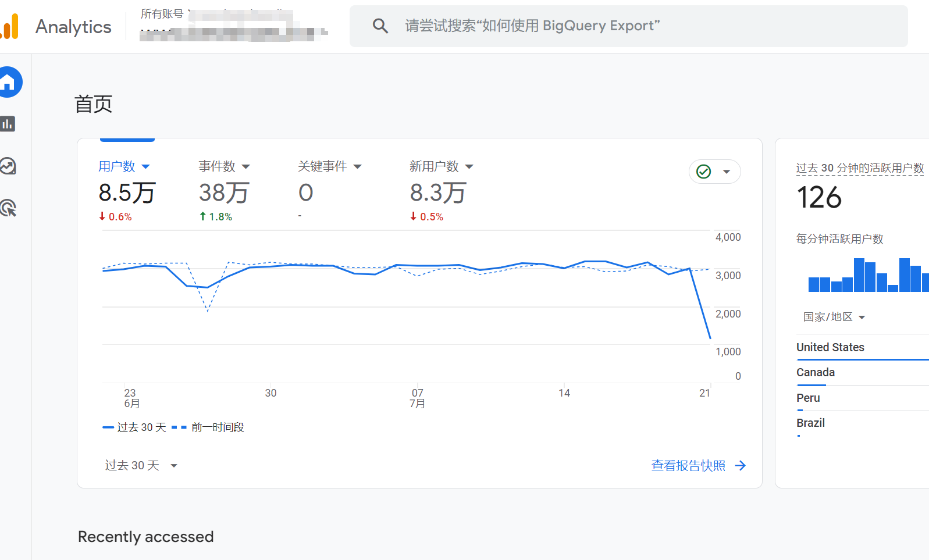Expand the 事件数 metric dropdown
Image resolution: width=929 pixels, height=560 pixels.
tap(246, 167)
